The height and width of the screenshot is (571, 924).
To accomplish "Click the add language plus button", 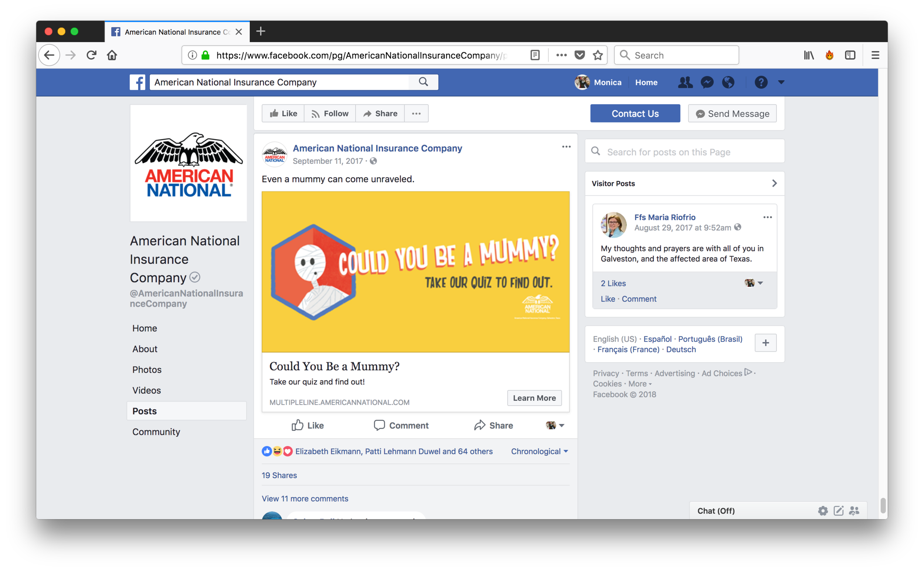I will tap(765, 342).
